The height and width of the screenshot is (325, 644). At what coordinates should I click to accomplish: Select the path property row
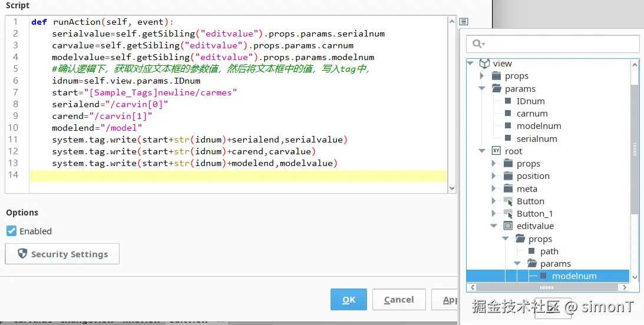[x=549, y=251]
